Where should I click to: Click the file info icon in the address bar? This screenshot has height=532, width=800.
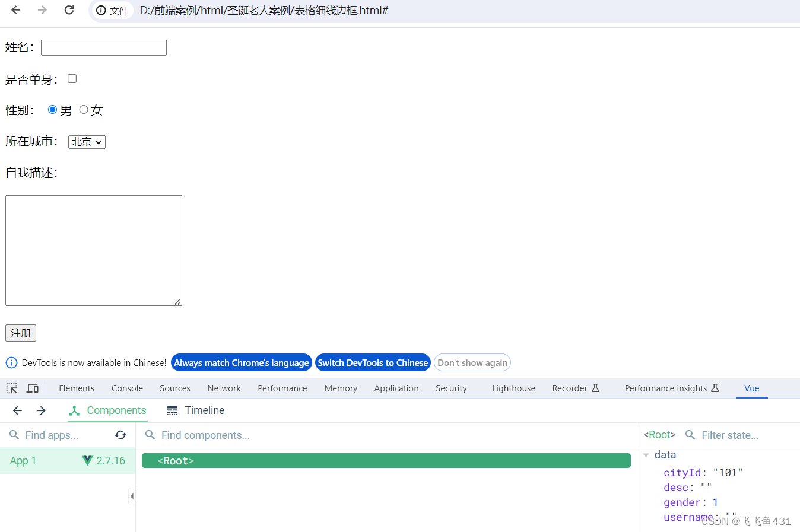[101, 11]
